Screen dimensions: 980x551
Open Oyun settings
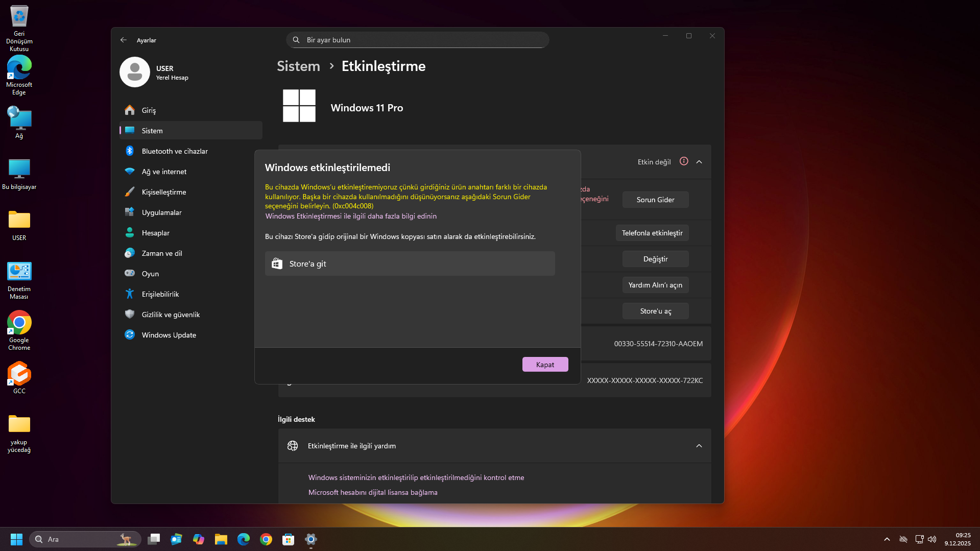(191, 274)
